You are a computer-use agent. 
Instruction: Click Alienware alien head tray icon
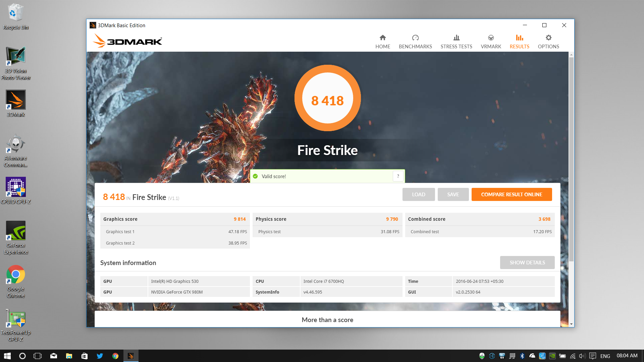(x=482, y=356)
